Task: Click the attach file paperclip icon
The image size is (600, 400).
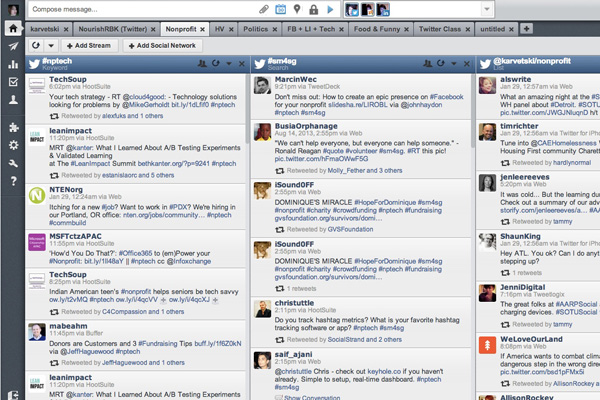Action: pos(264,9)
